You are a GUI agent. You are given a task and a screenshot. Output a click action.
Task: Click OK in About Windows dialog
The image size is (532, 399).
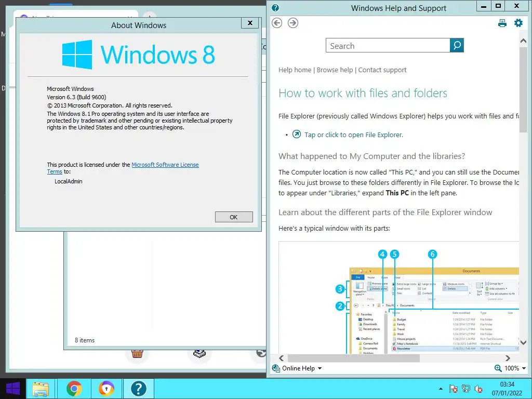click(x=234, y=217)
